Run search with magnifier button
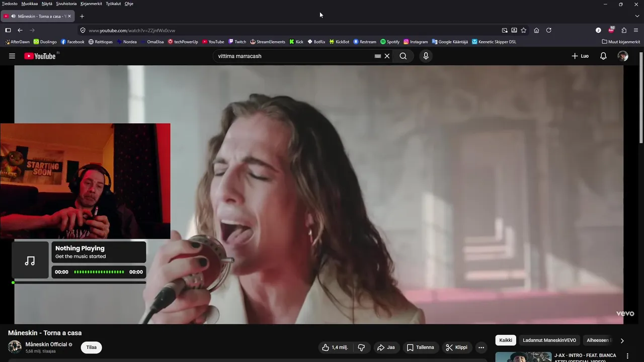Screen dimensions: 644x362 pos(403,56)
